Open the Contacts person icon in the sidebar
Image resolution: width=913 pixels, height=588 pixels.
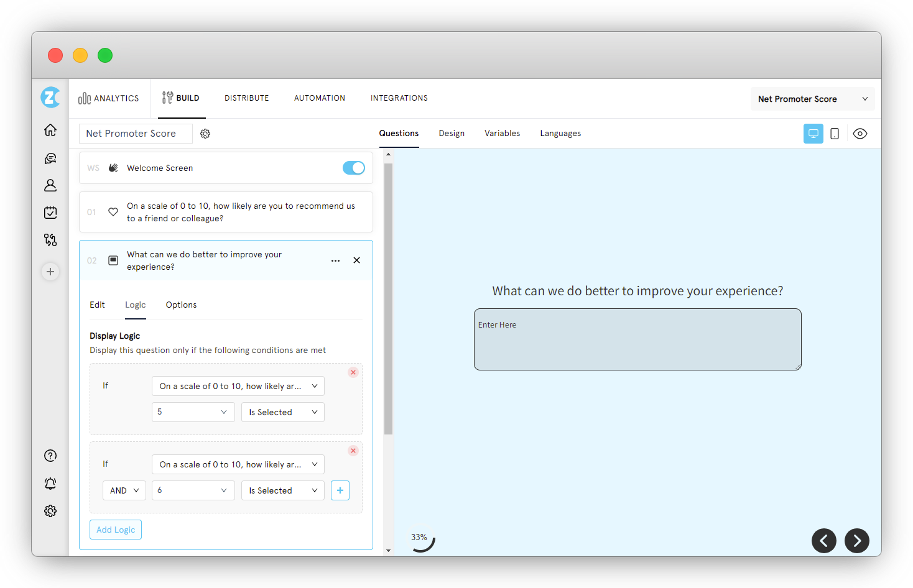click(x=50, y=185)
